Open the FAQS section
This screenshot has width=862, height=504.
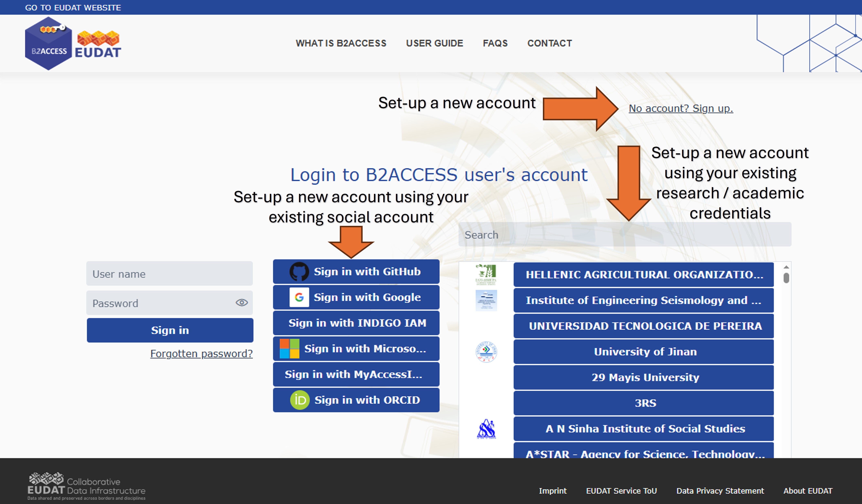(x=495, y=43)
